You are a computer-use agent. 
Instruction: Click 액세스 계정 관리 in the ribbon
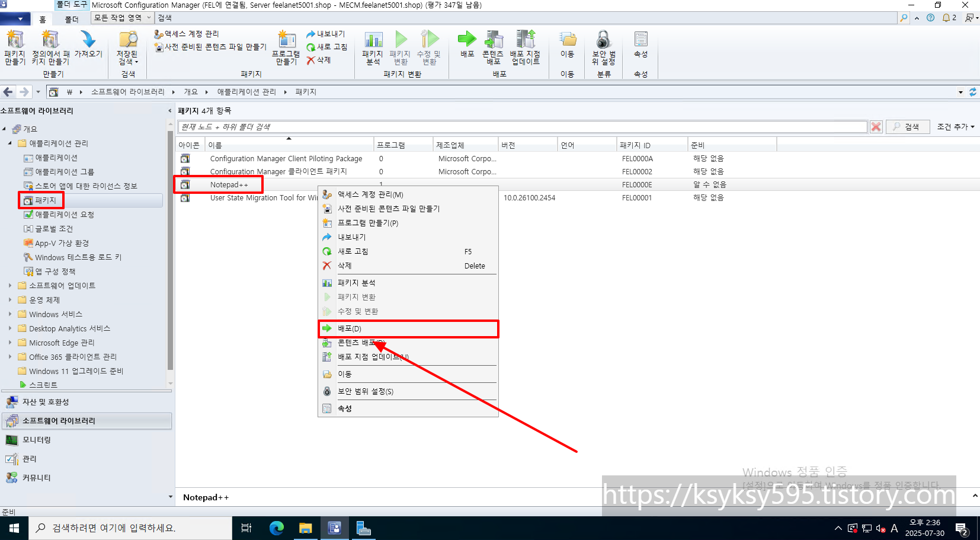tap(187, 34)
